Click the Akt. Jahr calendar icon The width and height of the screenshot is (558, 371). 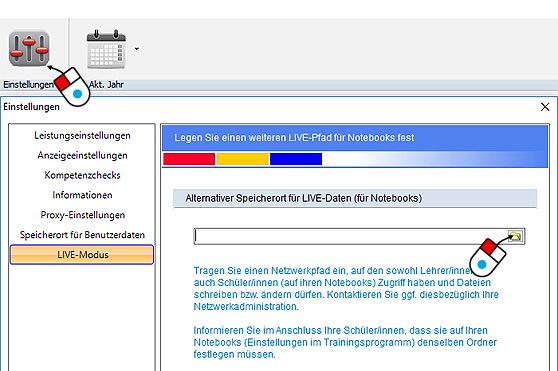(x=106, y=49)
